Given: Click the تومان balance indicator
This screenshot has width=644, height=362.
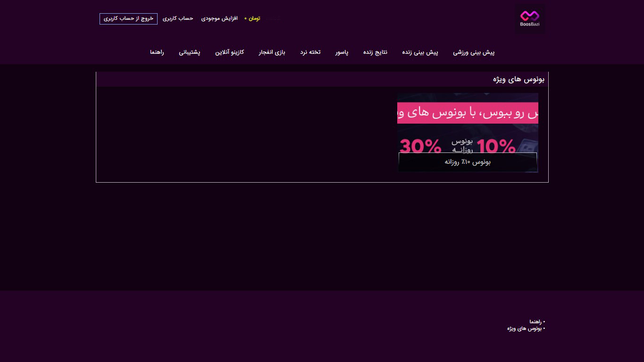Looking at the screenshot, I should click(x=252, y=18).
